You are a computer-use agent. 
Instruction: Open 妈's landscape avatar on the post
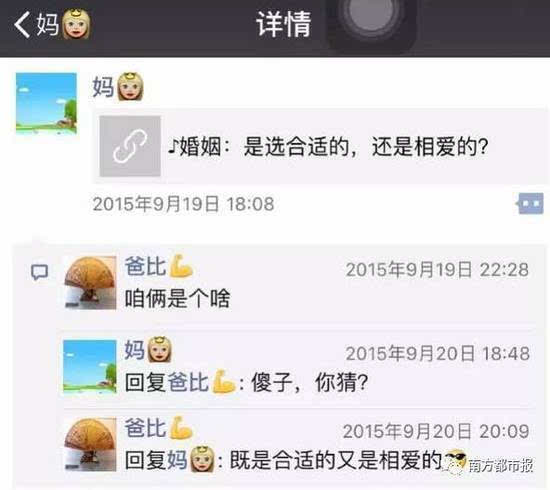tap(46, 103)
